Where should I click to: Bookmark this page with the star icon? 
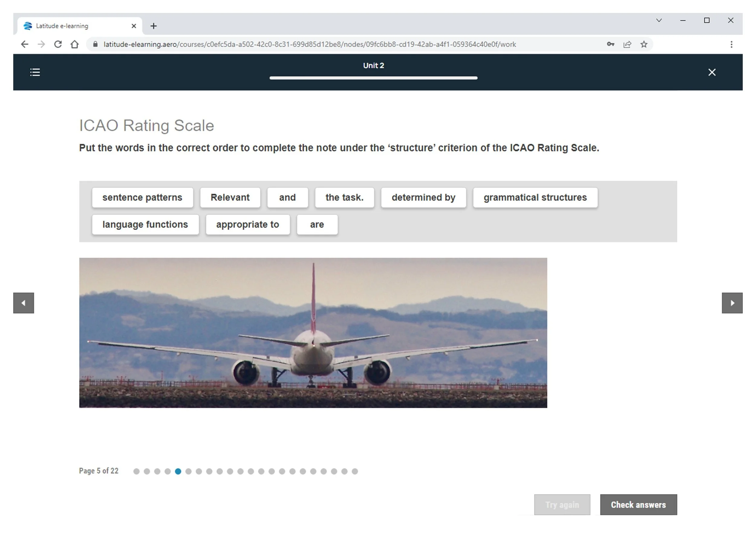point(644,44)
